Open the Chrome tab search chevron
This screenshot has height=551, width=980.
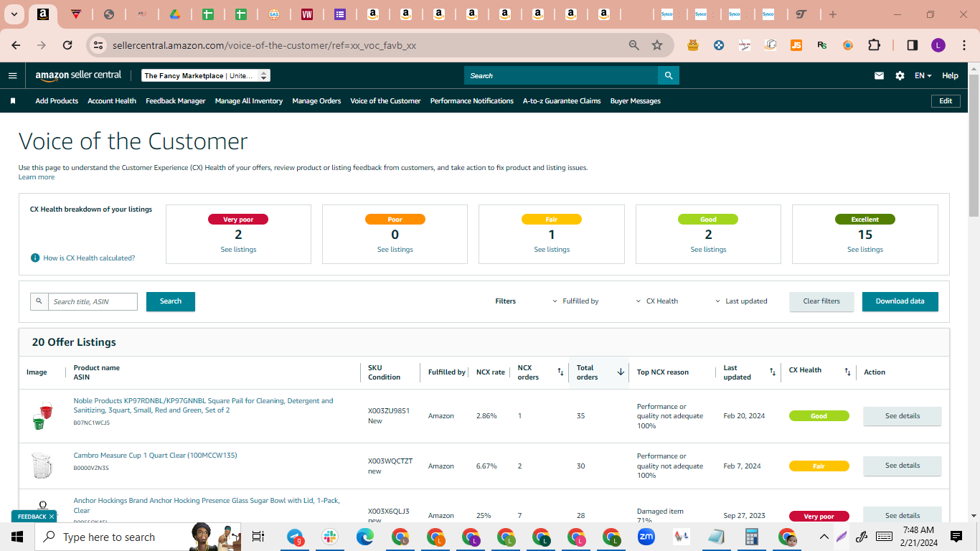point(14,14)
